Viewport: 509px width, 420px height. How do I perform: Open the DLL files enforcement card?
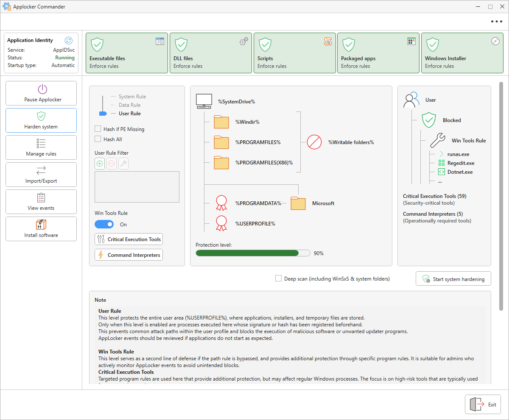pos(211,53)
